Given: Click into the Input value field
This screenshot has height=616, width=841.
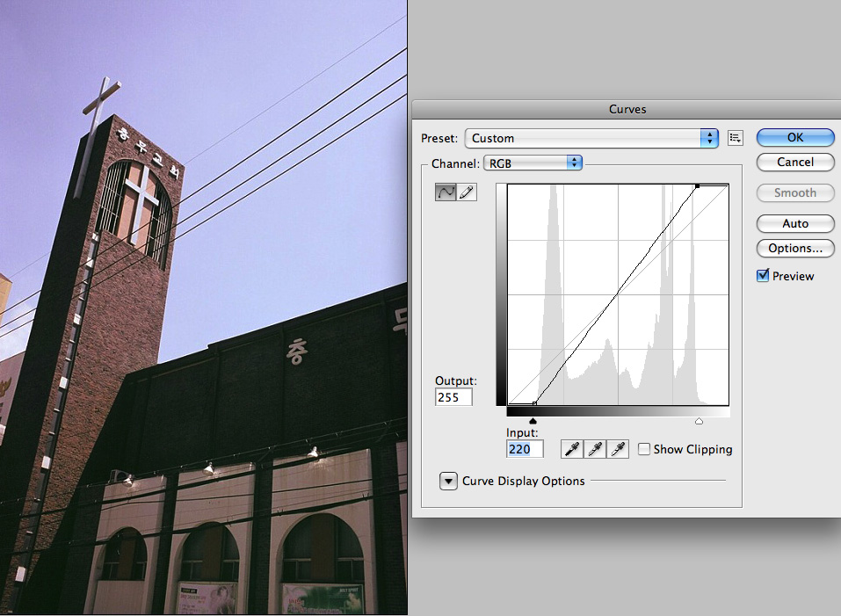Looking at the screenshot, I should tap(525, 449).
